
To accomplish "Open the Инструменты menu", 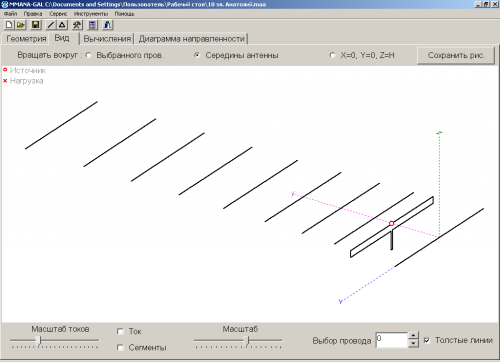I will [91, 14].
